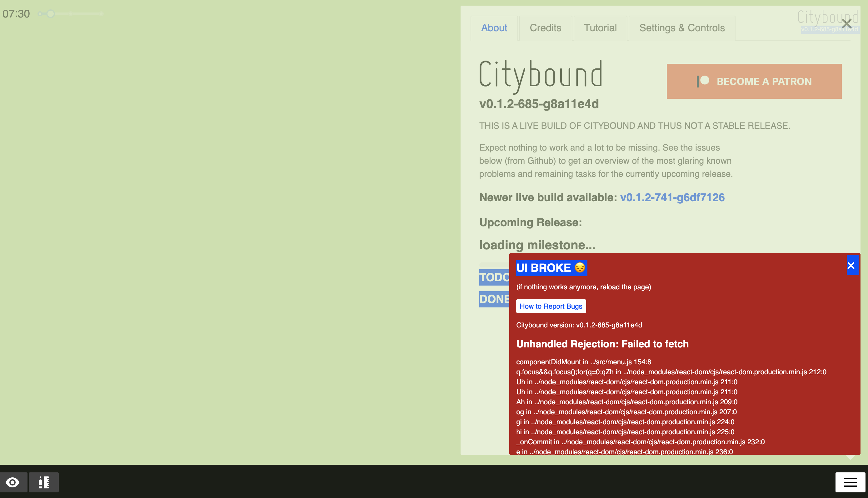Screen dimensions: 868x498
Task: Close the Citybound menu panel
Action: tap(846, 24)
